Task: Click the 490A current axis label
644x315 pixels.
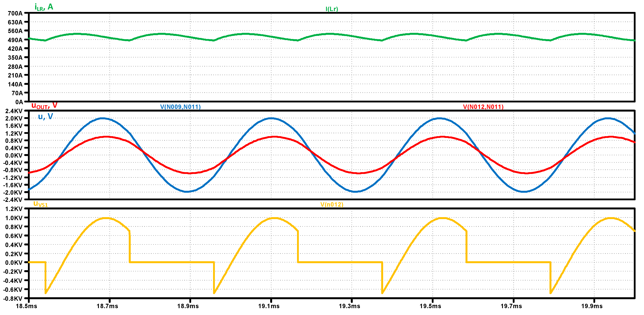Action: click(x=15, y=40)
